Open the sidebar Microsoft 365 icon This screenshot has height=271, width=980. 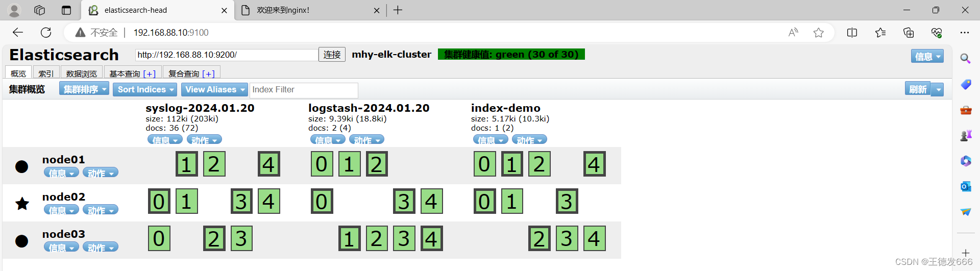point(966,161)
